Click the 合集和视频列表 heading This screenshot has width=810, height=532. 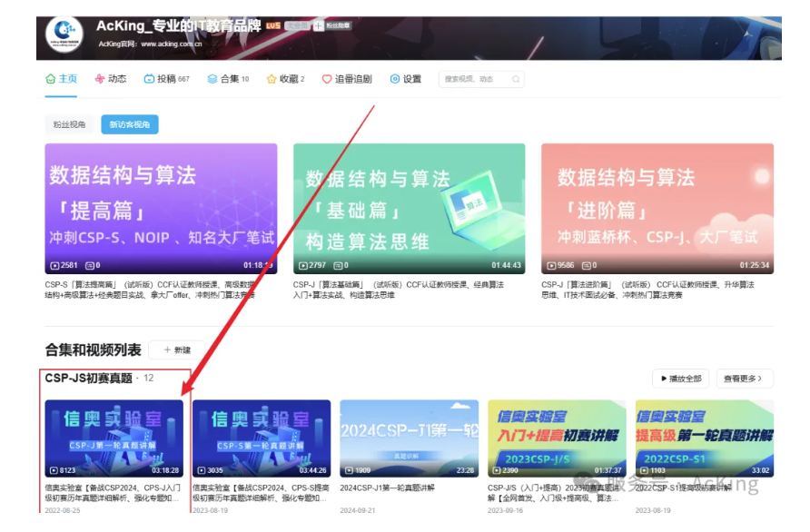point(93,350)
